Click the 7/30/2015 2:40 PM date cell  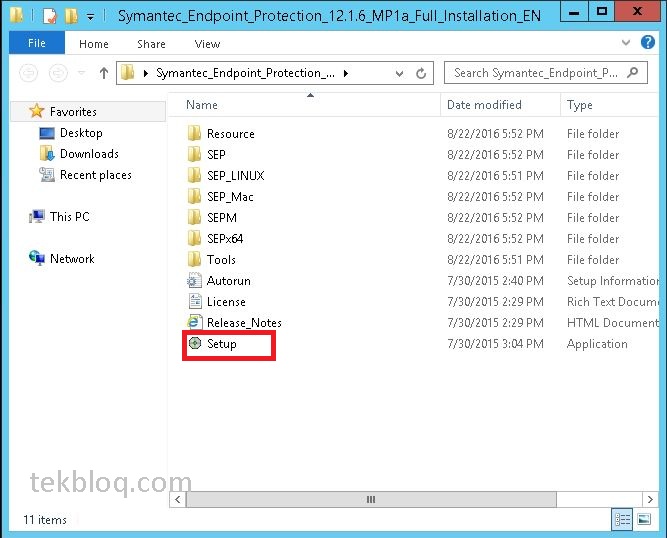(x=496, y=281)
